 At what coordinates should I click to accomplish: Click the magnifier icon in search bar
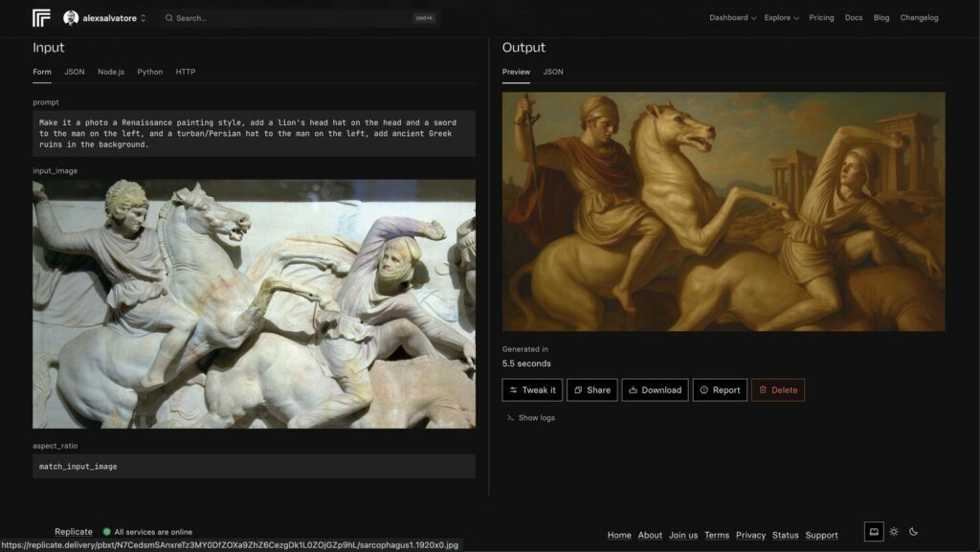coord(169,17)
